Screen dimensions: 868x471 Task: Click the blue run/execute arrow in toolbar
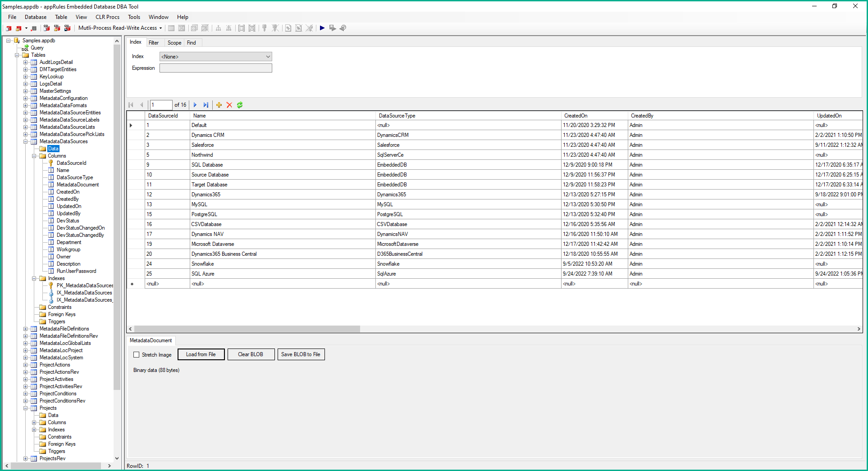pos(322,28)
